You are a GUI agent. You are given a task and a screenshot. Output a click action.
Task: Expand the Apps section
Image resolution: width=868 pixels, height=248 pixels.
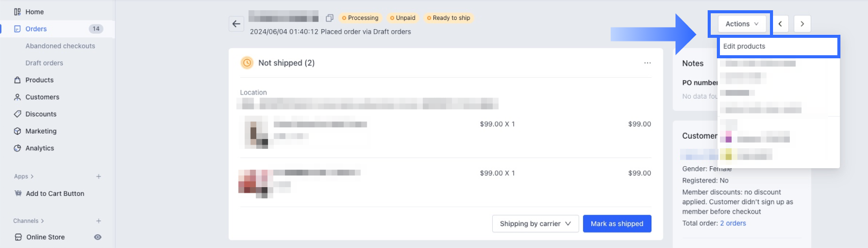(24, 176)
